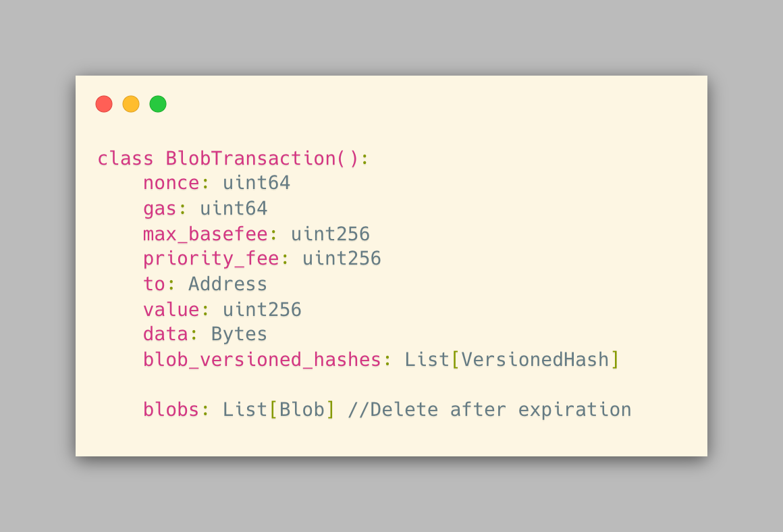This screenshot has width=783, height=532.
Task: Click the 'priority_fee' field name
Action: click(x=211, y=259)
